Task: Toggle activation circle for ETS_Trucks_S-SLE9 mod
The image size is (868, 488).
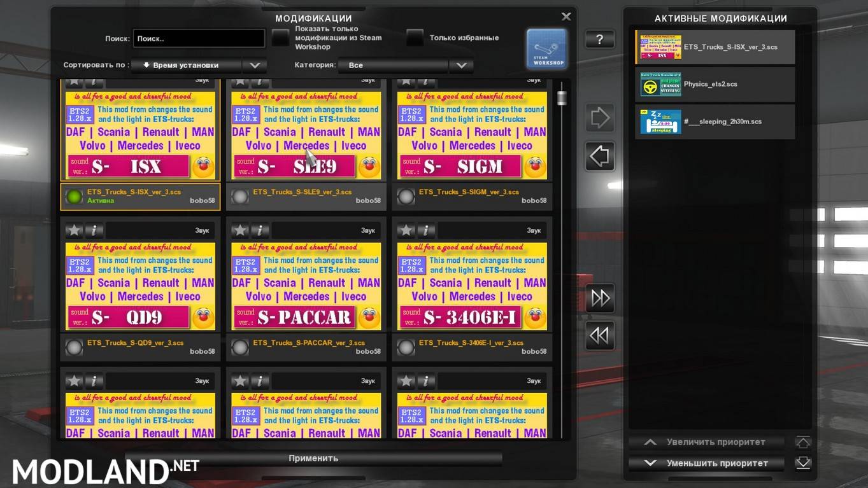Action: 240,197
